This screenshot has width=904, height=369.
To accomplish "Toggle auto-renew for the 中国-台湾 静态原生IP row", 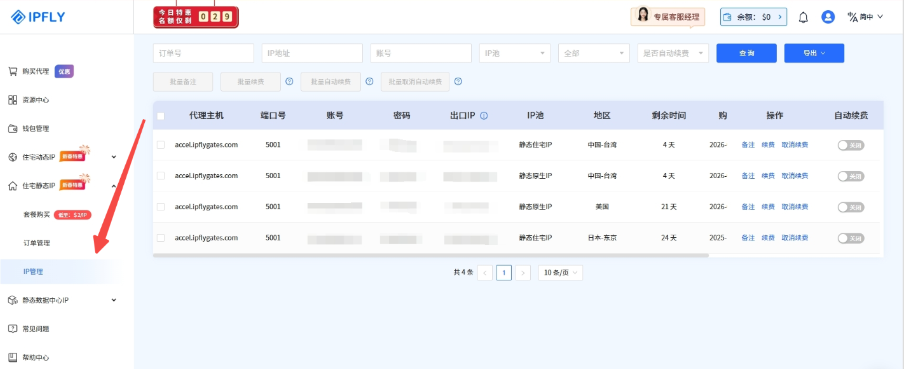I will [851, 176].
